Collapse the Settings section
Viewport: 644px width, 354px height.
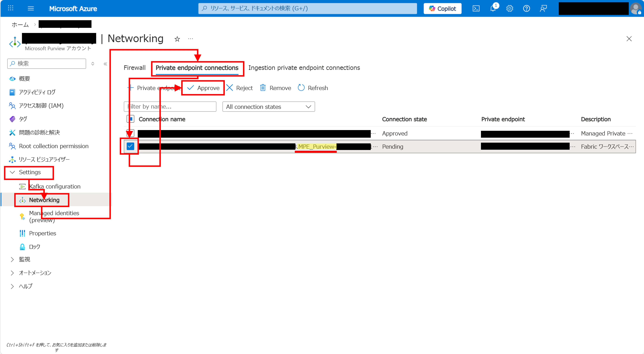click(x=30, y=172)
